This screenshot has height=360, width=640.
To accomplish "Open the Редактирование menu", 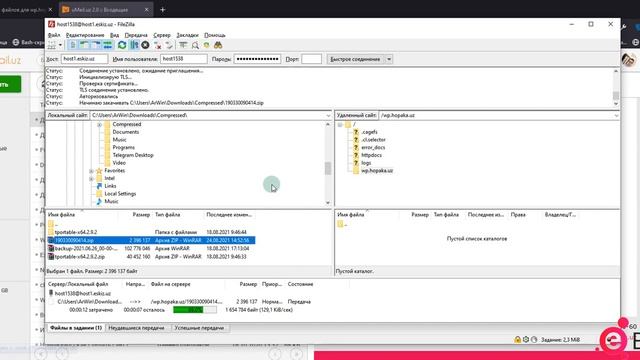I will (85, 35).
